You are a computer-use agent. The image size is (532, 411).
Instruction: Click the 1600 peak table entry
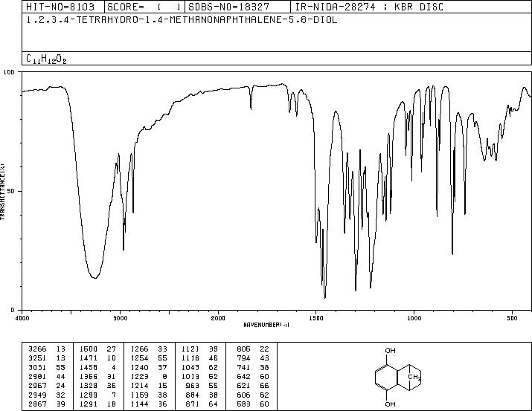tap(97, 349)
